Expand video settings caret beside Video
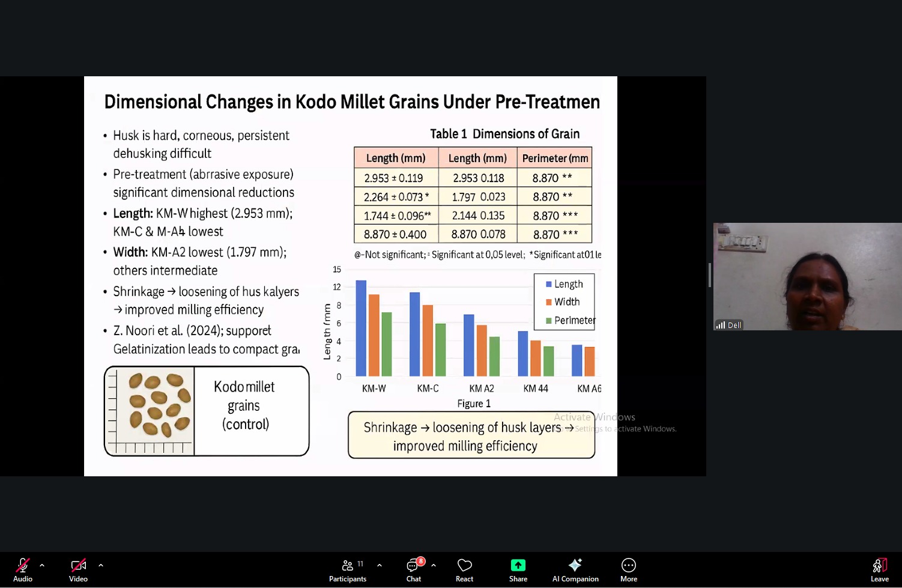The image size is (902, 588). [101, 565]
